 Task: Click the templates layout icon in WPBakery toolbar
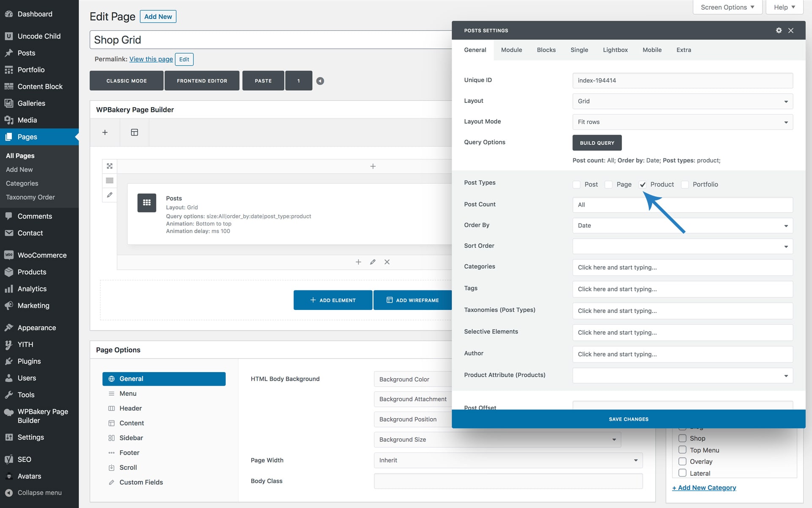coord(134,133)
